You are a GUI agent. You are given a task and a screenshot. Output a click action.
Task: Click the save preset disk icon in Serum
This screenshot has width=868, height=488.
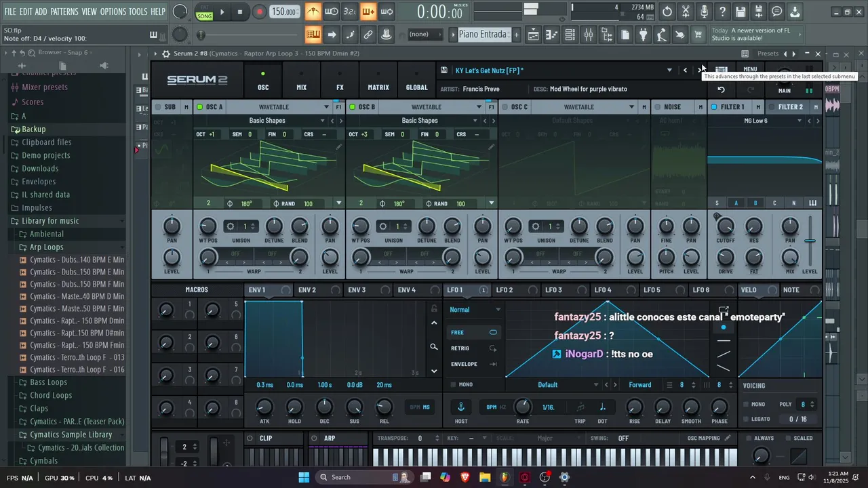tap(443, 70)
